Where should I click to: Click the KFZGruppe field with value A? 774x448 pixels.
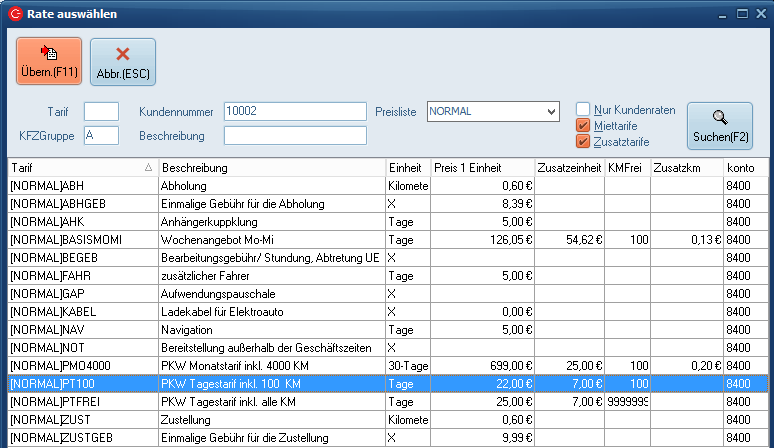(x=101, y=135)
